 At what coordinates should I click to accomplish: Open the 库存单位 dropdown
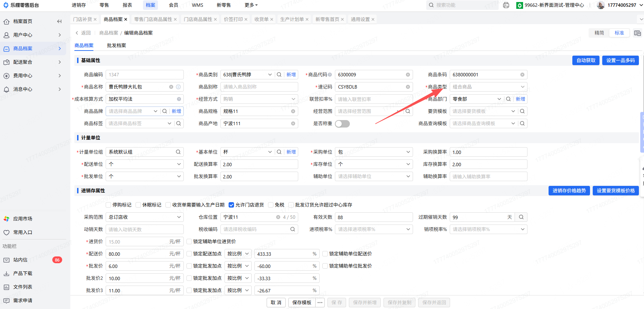coord(374,164)
